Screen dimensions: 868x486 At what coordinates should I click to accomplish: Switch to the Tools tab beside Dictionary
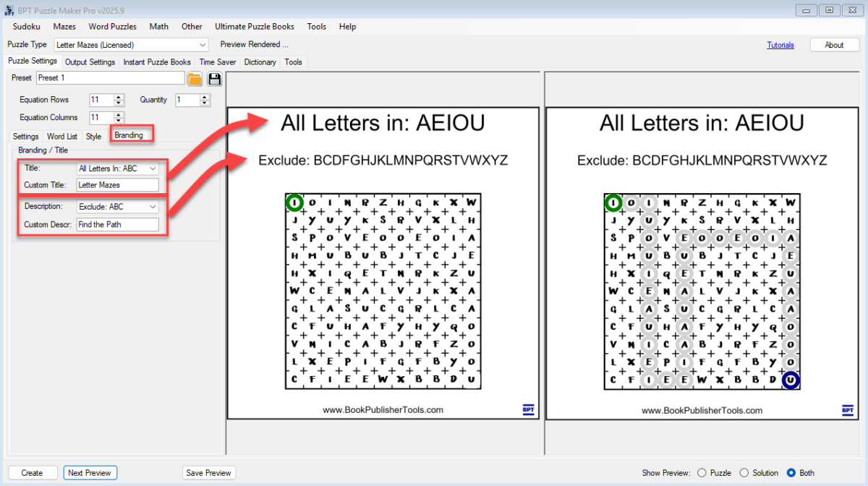point(293,62)
